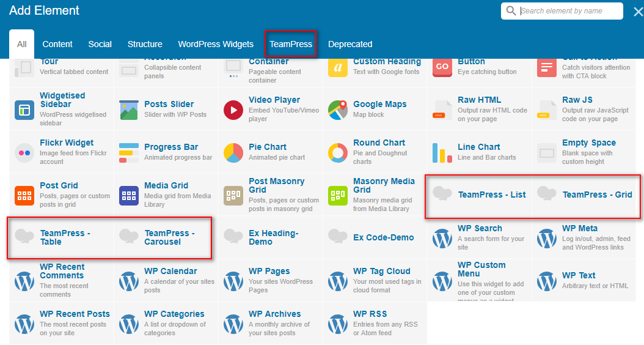
Task: Click the orange Post Grid icon
Action: [24, 195]
